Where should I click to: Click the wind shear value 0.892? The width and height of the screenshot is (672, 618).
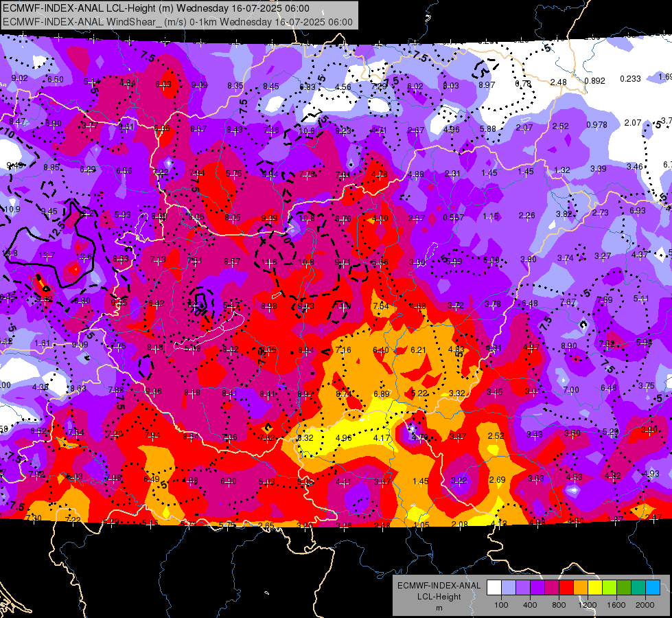pos(595,80)
